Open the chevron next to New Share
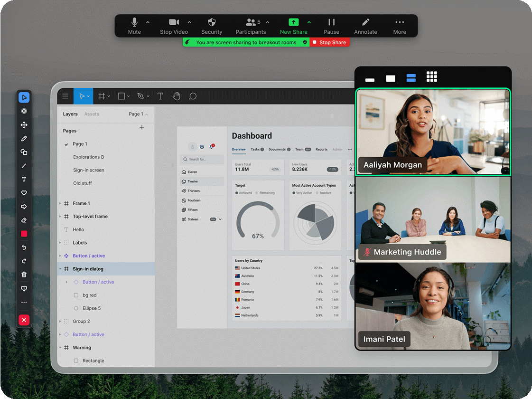This screenshot has height=399, width=532. click(309, 22)
